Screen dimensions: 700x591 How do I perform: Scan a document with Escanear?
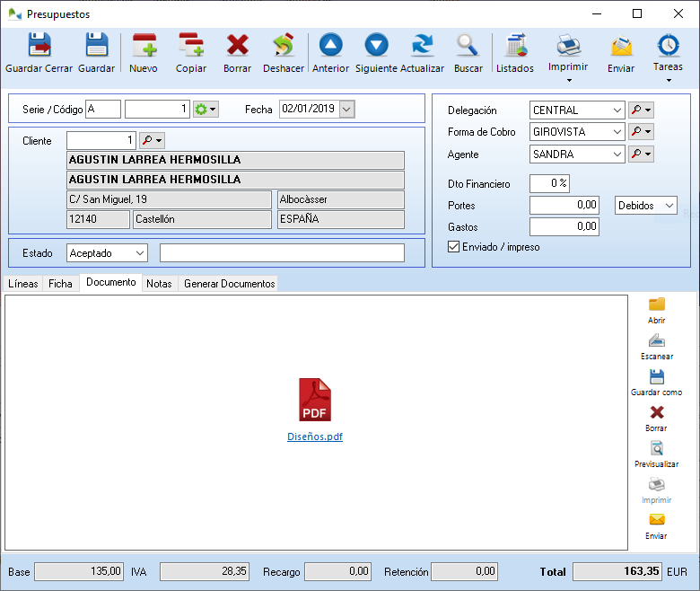click(x=657, y=347)
